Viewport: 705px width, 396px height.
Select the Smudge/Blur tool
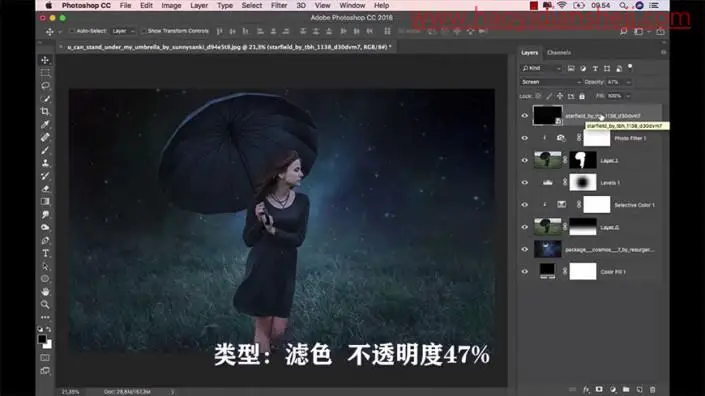tap(45, 214)
